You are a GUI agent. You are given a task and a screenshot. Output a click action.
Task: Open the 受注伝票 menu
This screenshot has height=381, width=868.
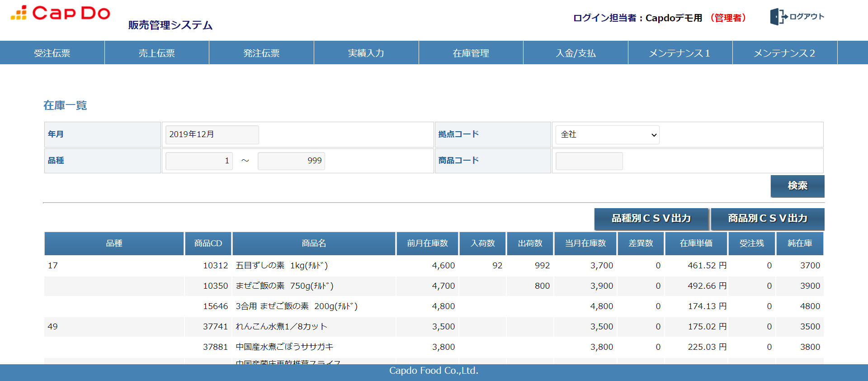(x=52, y=53)
